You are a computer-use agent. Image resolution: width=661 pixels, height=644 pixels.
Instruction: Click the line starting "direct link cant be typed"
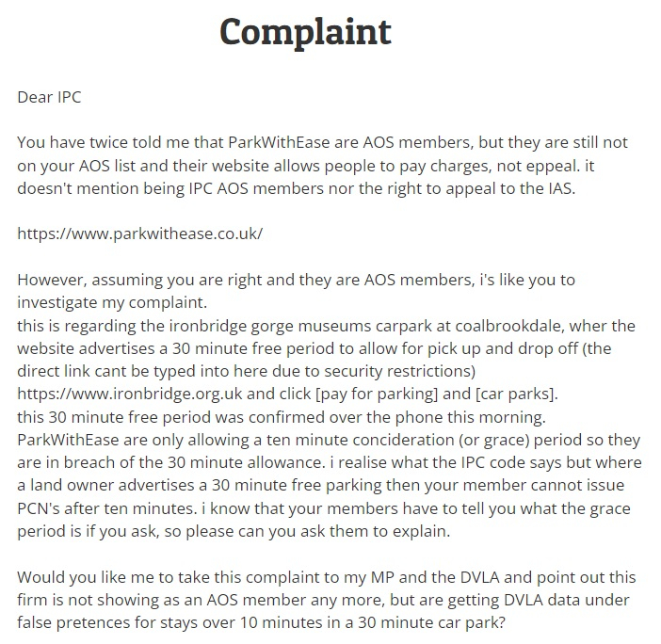click(x=247, y=371)
